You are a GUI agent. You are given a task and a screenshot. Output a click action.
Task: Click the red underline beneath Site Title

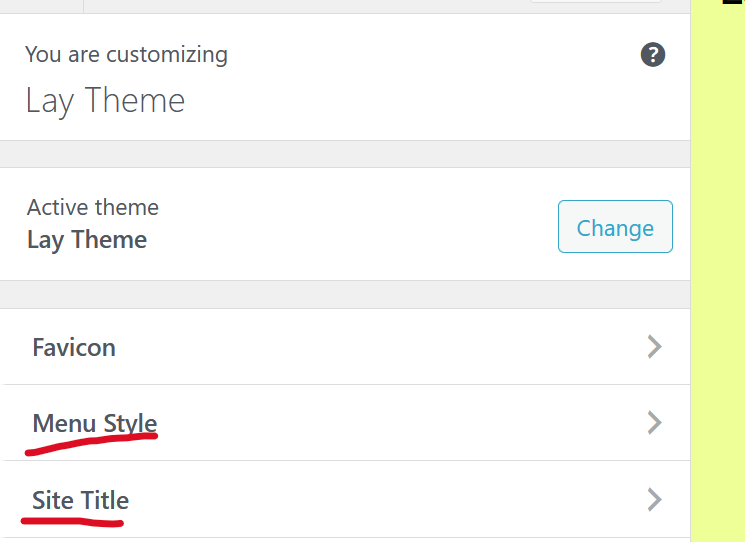coord(74,520)
